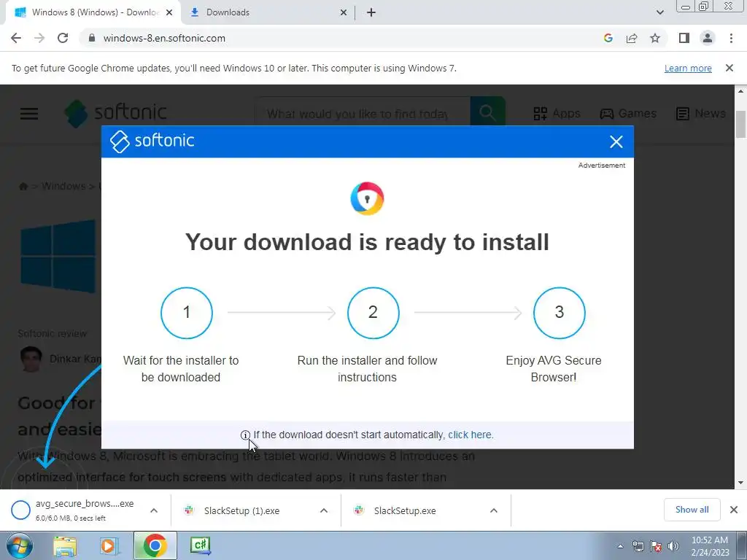Screen dimensions: 747x560
Task: Click the Chrome taskbar icon
Action: [155, 545]
